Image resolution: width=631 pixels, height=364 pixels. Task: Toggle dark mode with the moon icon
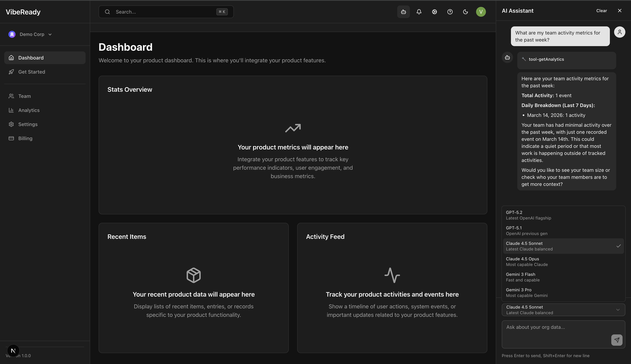pyautogui.click(x=465, y=11)
